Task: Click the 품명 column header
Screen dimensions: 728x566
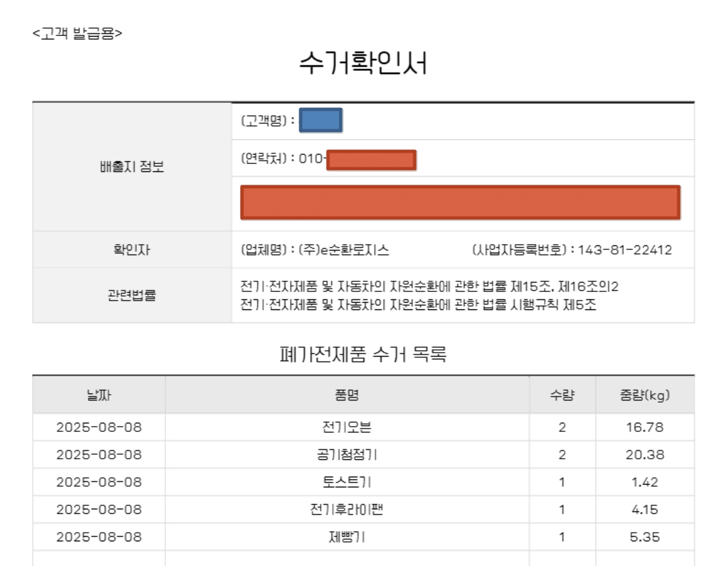Action: pos(347,395)
